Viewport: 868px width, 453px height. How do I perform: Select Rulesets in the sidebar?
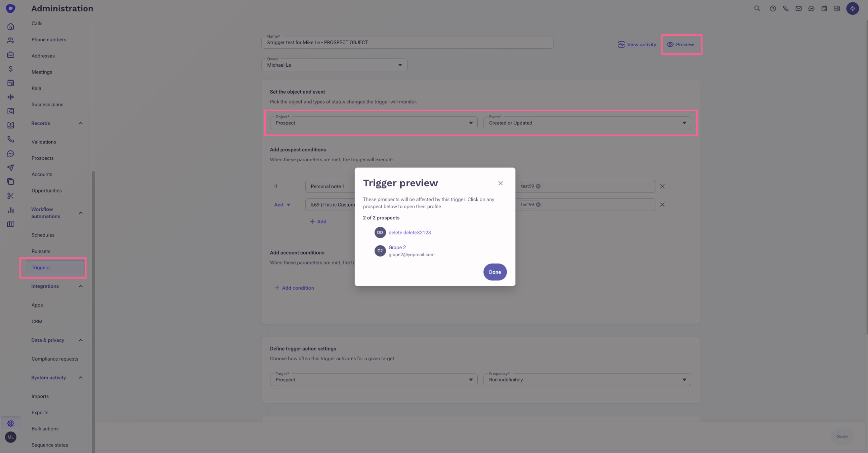point(41,251)
